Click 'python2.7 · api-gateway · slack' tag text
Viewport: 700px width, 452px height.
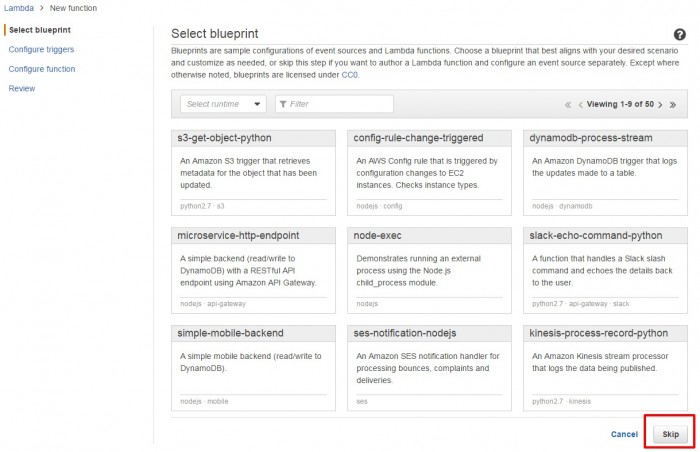click(x=580, y=304)
